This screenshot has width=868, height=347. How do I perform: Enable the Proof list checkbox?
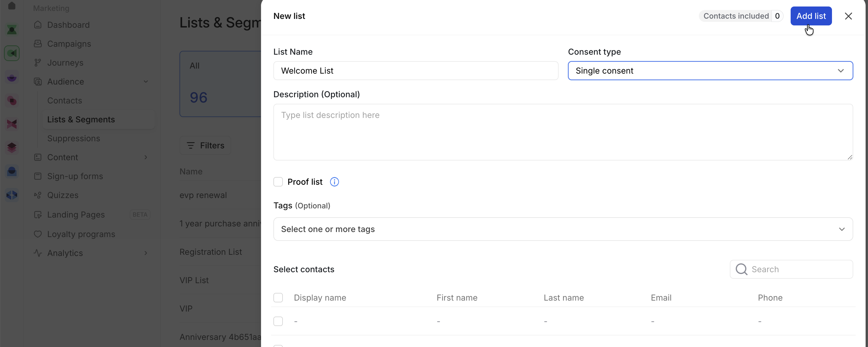pyautogui.click(x=278, y=182)
